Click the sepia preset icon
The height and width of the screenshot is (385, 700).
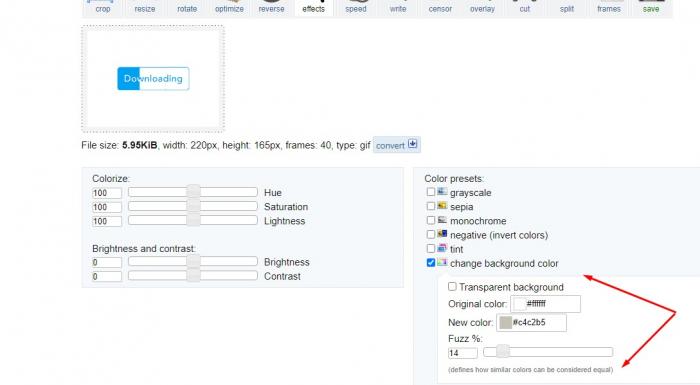442,206
